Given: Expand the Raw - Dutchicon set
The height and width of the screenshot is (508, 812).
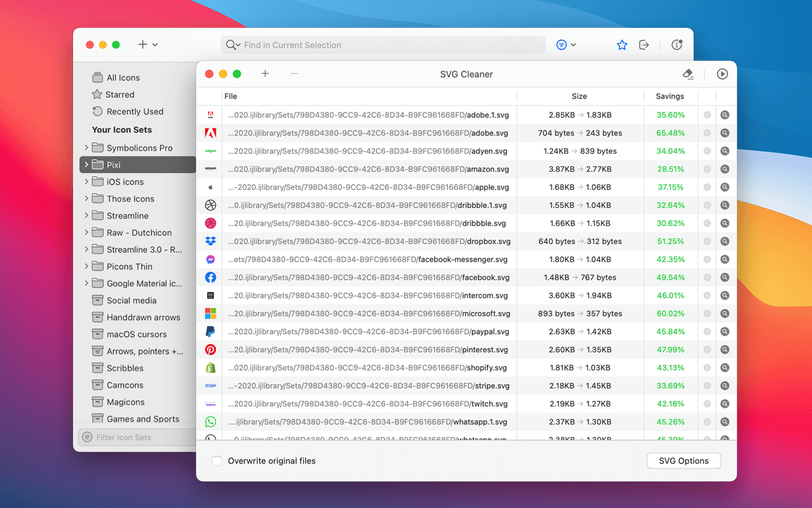Looking at the screenshot, I should [86, 232].
